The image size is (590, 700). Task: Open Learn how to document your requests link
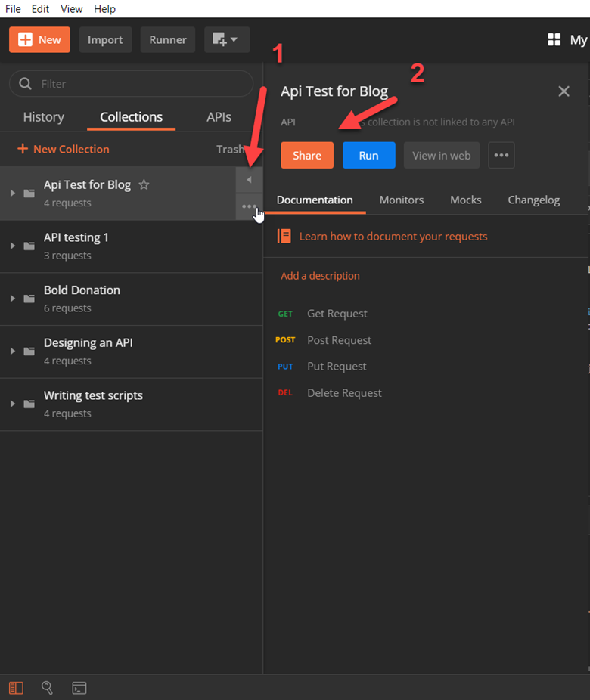393,236
